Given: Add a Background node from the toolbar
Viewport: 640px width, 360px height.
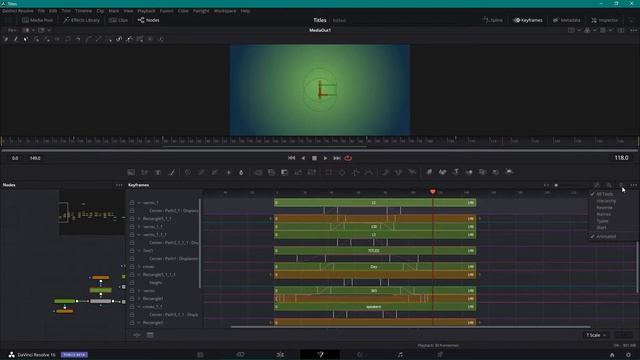Looking at the screenshot, I should pyautogui.click(x=131, y=172).
